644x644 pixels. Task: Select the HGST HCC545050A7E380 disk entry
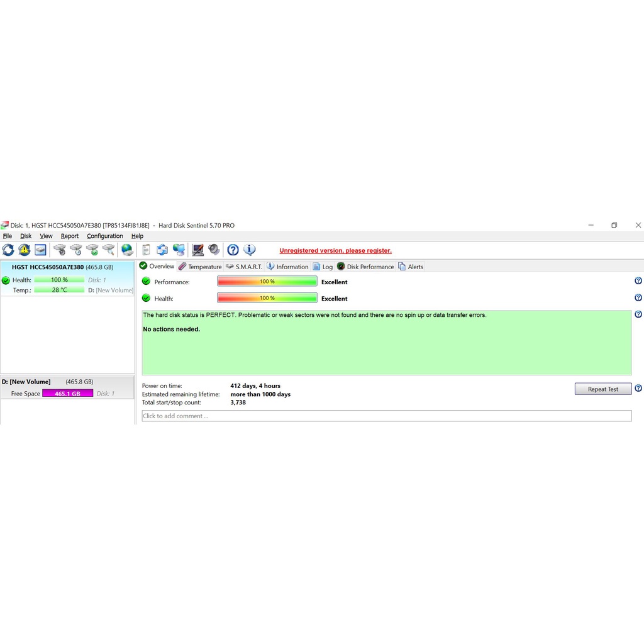pos(48,267)
